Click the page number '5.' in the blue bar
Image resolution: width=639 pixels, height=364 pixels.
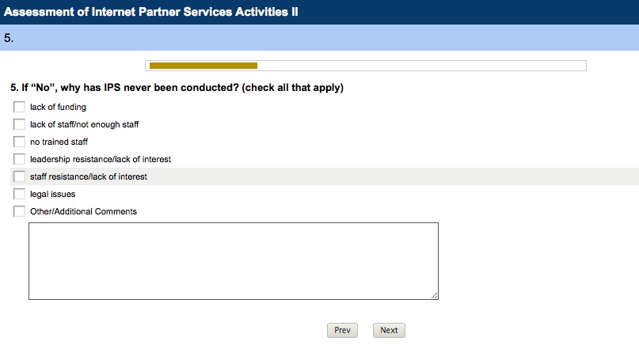(x=9, y=37)
